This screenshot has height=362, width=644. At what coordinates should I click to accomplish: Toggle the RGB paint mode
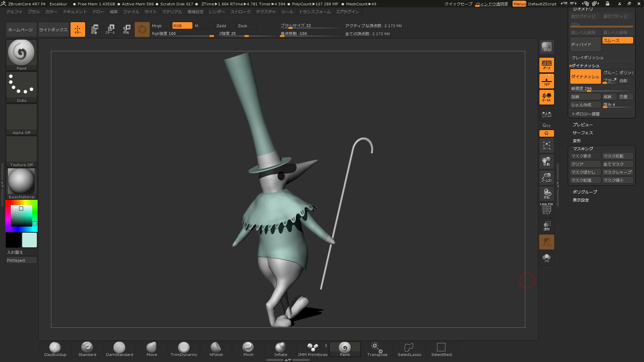pyautogui.click(x=182, y=26)
